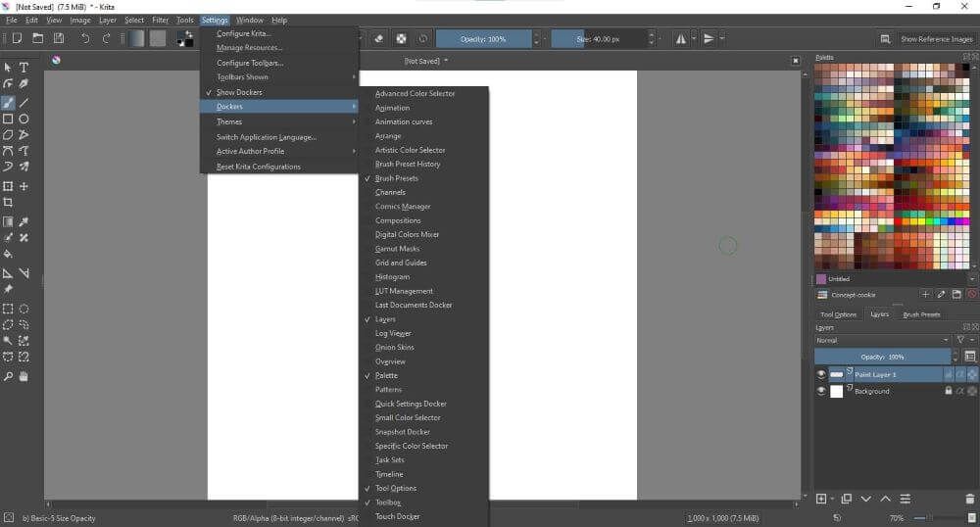980x527 pixels.
Task: Open layer filter funnel dropdown
Action: coord(963,340)
